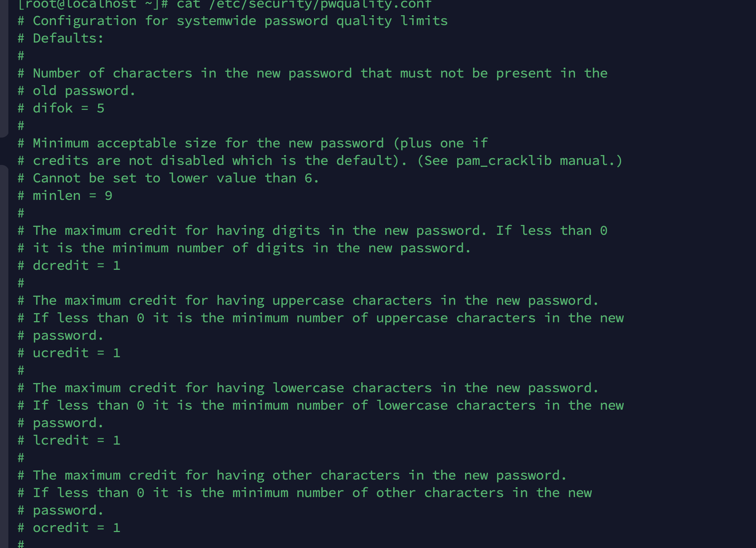756x548 pixels.
Task: Click the word 'acceptable' in the size comment
Action: coord(137,143)
